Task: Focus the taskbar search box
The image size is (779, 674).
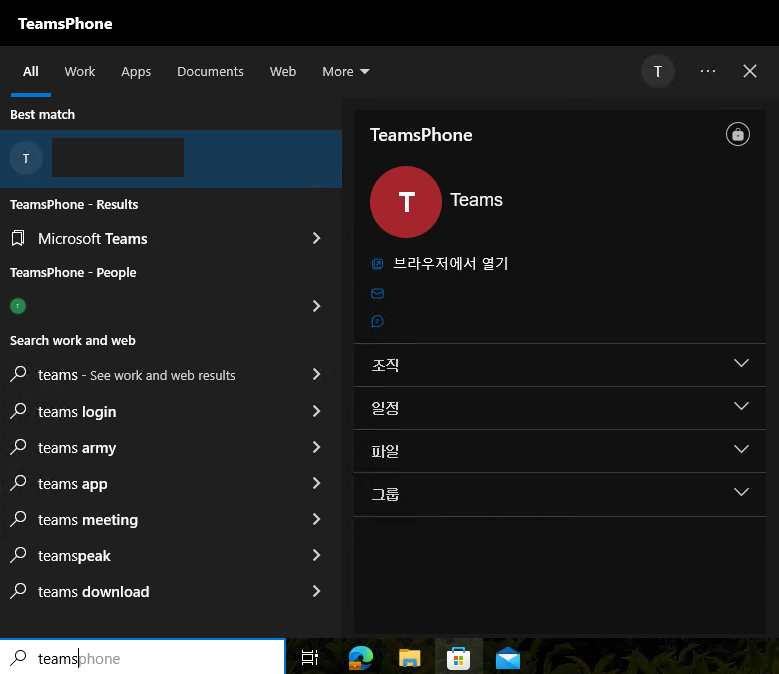Action: click(x=143, y=658)
